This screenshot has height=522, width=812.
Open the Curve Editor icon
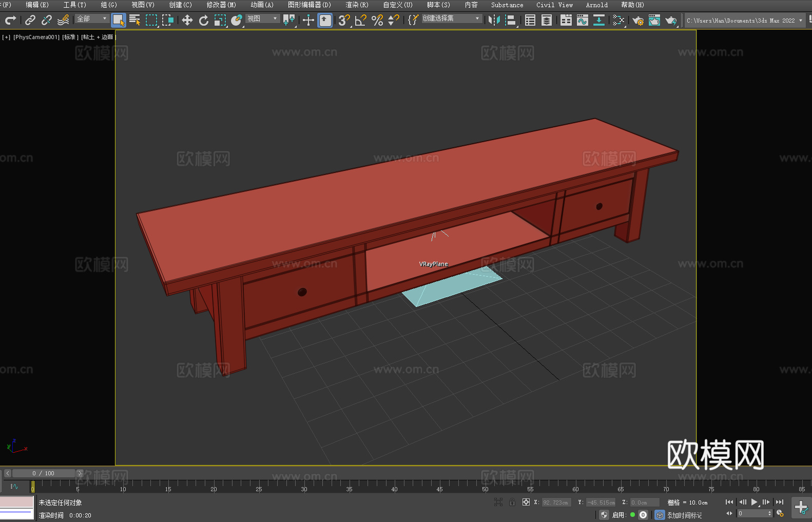tap(583, 20)
